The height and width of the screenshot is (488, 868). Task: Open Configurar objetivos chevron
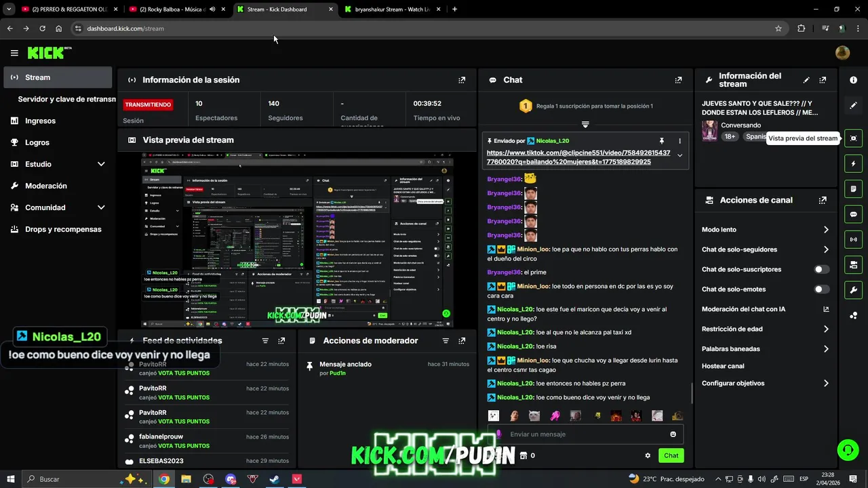tap(826, 384)
